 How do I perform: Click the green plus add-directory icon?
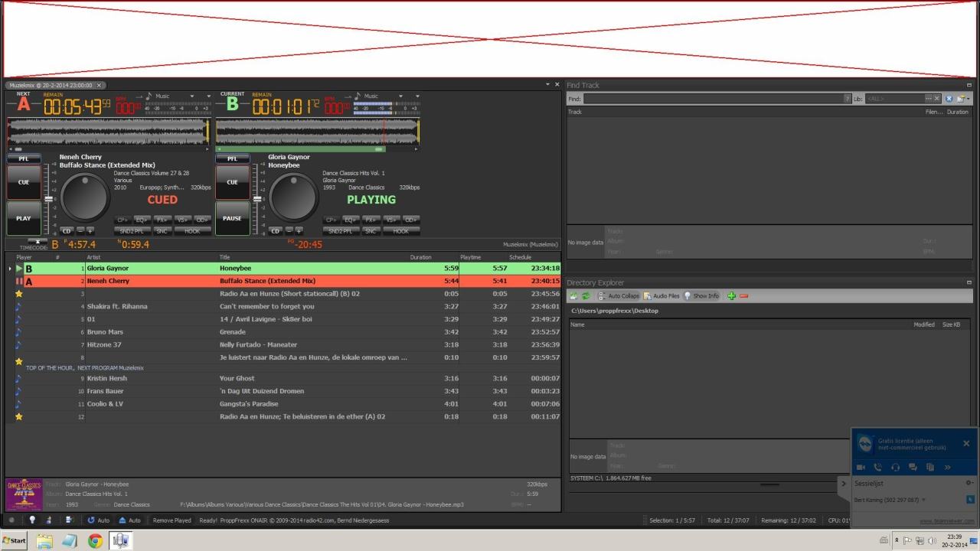(731, 296)
